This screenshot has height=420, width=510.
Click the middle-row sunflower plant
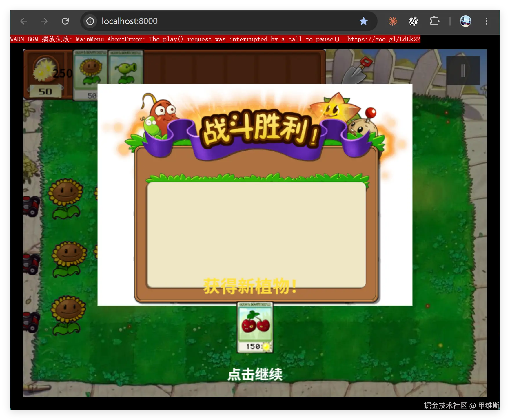pos(69,260)
